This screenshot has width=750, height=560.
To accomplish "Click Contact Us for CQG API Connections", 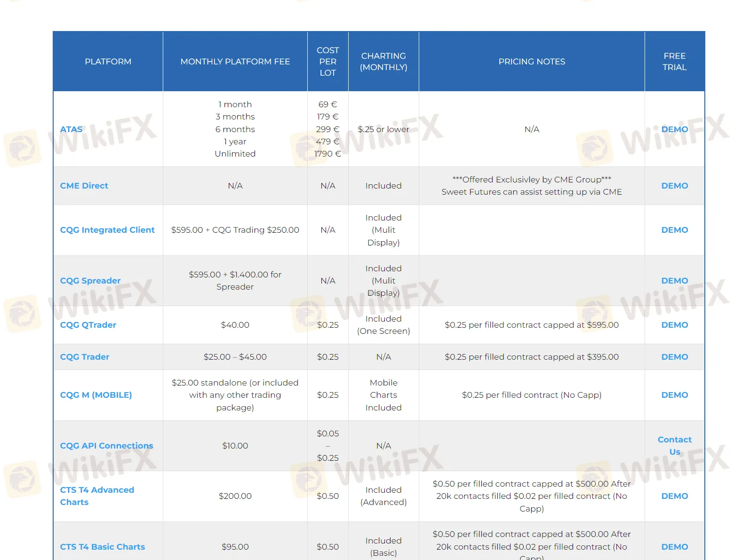I will (x=674, y=446).
